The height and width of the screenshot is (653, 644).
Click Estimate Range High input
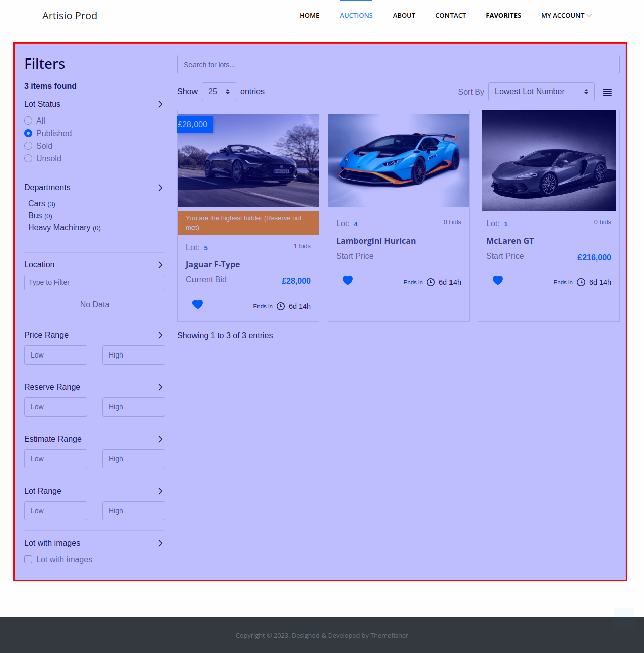134,459
